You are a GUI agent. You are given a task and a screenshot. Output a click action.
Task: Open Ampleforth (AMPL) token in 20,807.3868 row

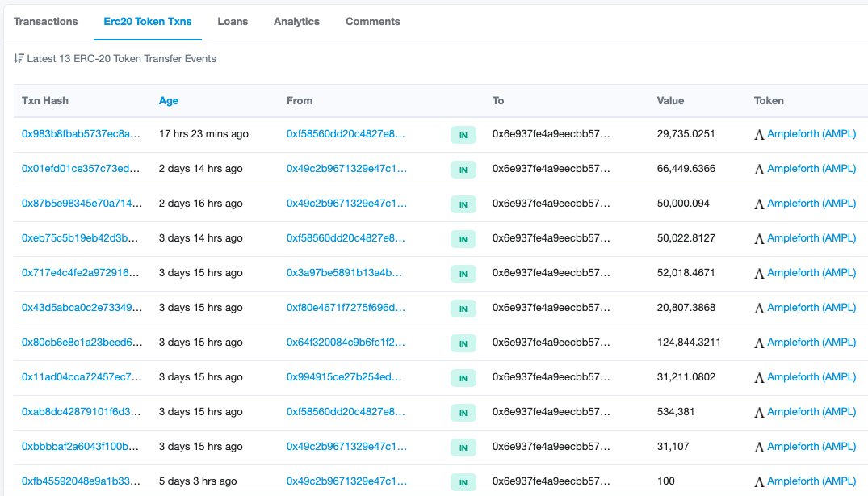(811, 308)
